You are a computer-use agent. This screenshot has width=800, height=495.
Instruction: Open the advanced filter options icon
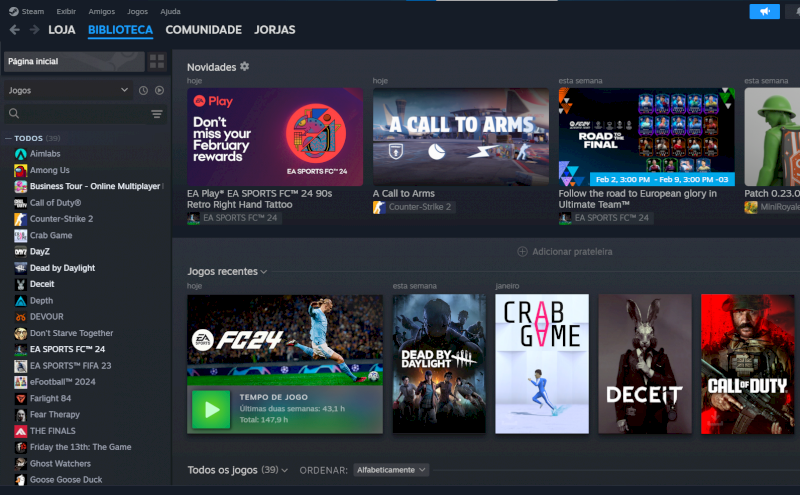tap(157, 114)
